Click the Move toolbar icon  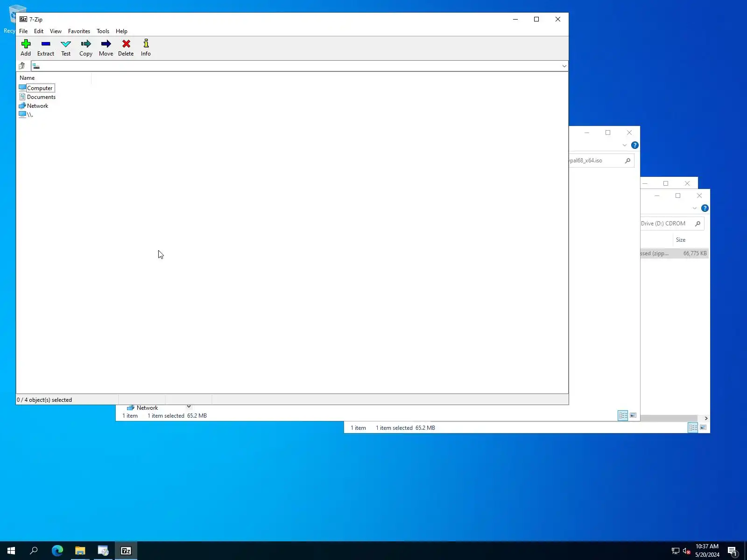click(x=106, y=48)
